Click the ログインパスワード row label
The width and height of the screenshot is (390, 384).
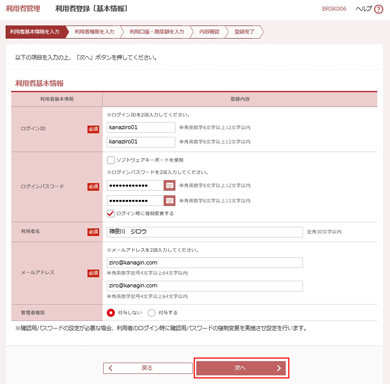coord(42,186)
